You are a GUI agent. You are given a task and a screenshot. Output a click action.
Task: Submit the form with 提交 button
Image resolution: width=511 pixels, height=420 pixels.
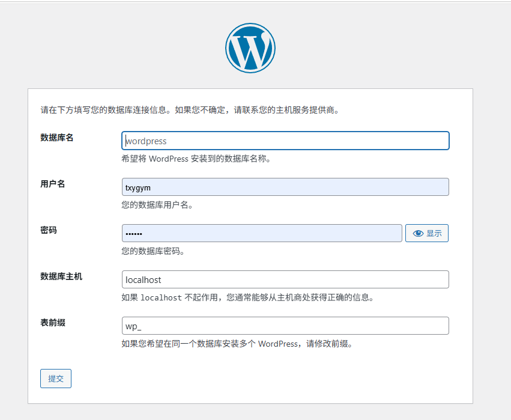pos(56,379)
